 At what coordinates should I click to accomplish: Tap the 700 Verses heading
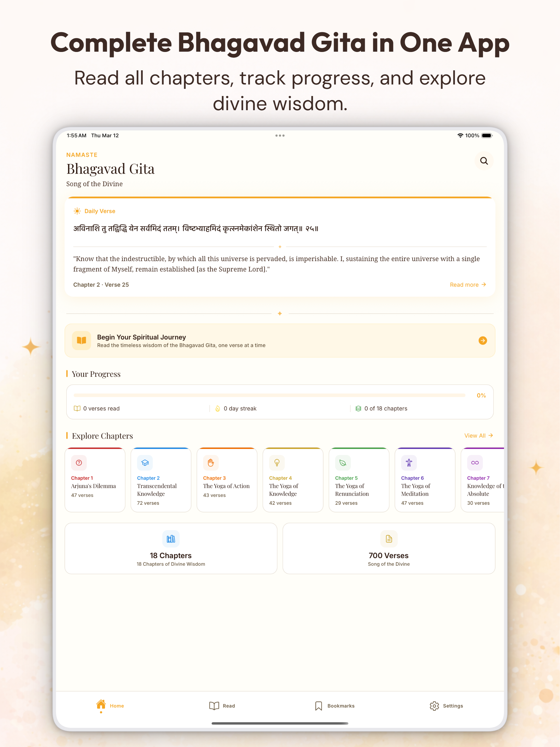click(x=389, y=556)
